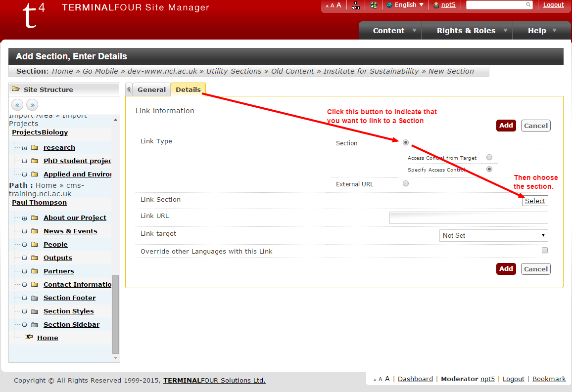Click the Dashboard link in footer

(x=415, y=379)
